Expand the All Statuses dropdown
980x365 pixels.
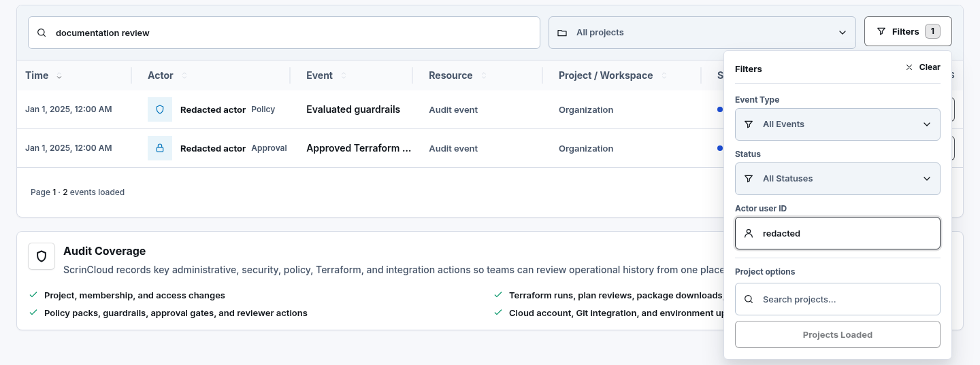pos(837,179)
